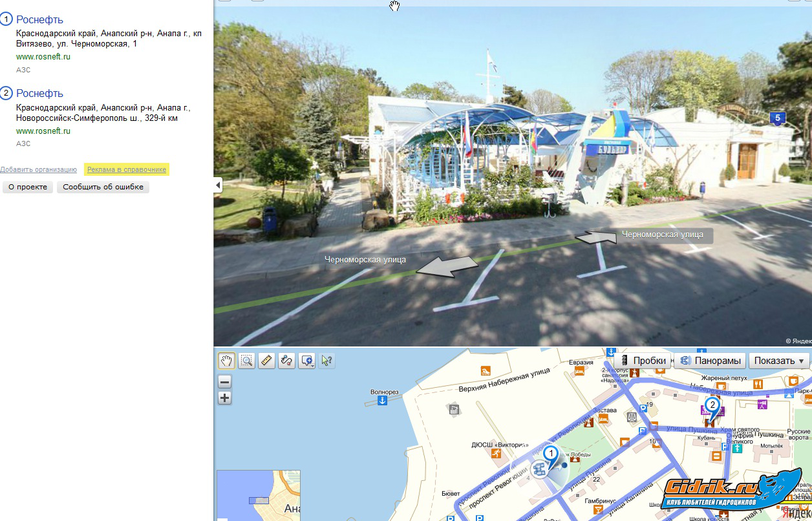Toggle the Пробки traffic layer
The image size is (812, 521).
[643, 361]
